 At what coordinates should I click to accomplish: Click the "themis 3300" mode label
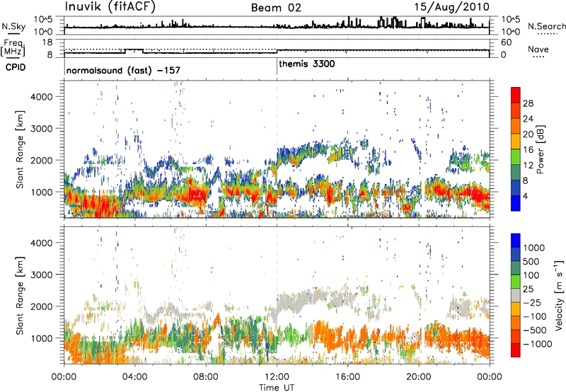pyautogui.click(x=307, y=64)
